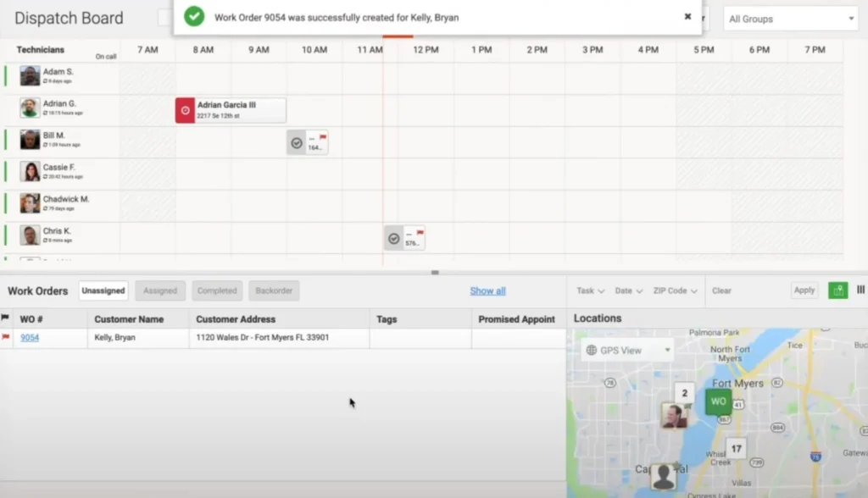Open the Adrian Garcia III appointment block
Screen dimensions: 868x498
coord(231,110)
